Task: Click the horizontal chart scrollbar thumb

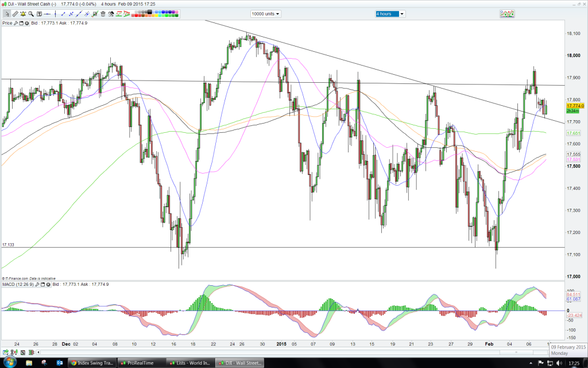Action: pyautogui.click(x=515, y=352)
